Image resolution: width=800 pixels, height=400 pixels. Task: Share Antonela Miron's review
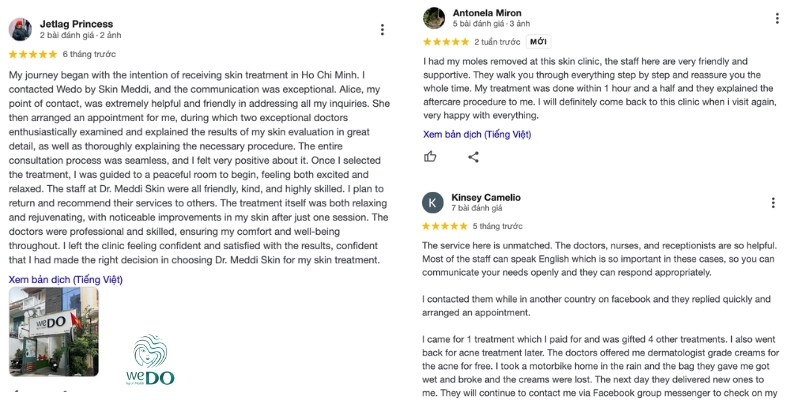473,157
